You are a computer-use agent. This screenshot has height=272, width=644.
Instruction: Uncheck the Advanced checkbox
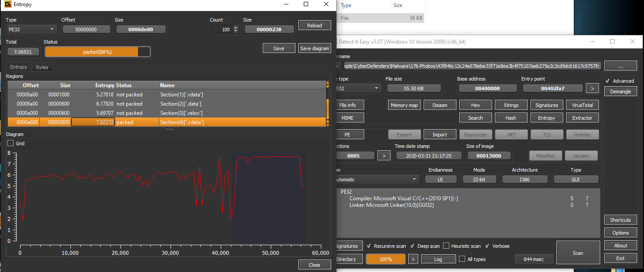click(608, 81)
